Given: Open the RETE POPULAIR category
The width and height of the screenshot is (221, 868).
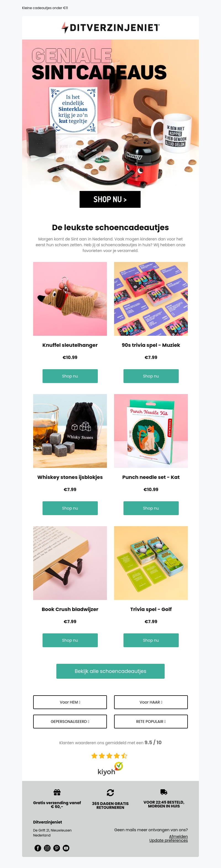Looking at the screenshot, I should pyautogui.click(x=151, y=722).
